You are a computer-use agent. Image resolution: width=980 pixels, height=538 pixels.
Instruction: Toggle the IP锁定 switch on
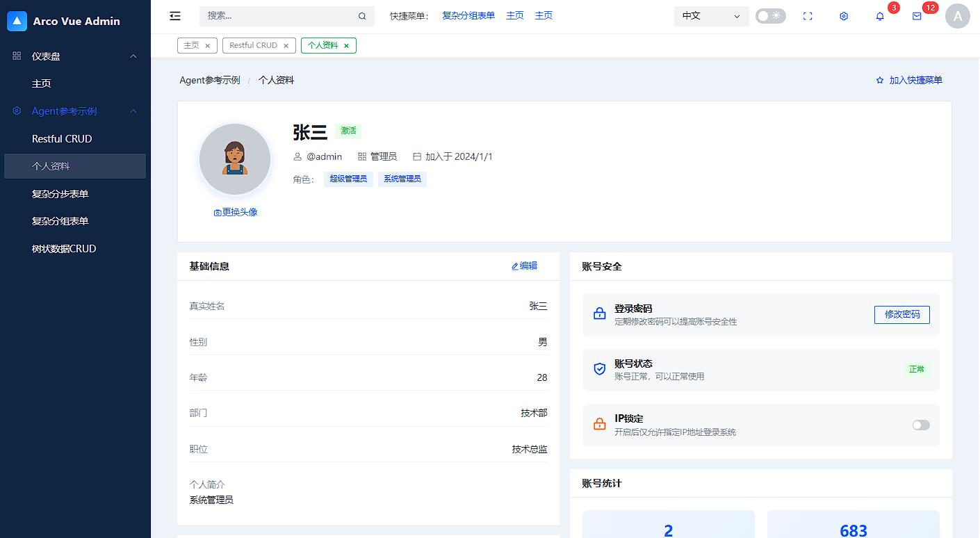tap(920, 425)
